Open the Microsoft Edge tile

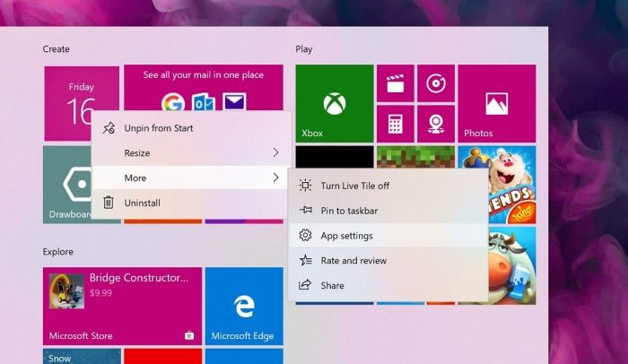coord(243,307)
